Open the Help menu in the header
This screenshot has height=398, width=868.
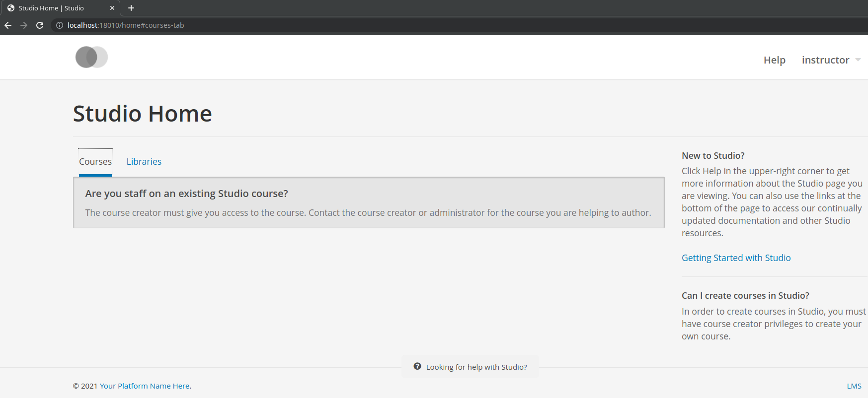[x=775, y=60]
